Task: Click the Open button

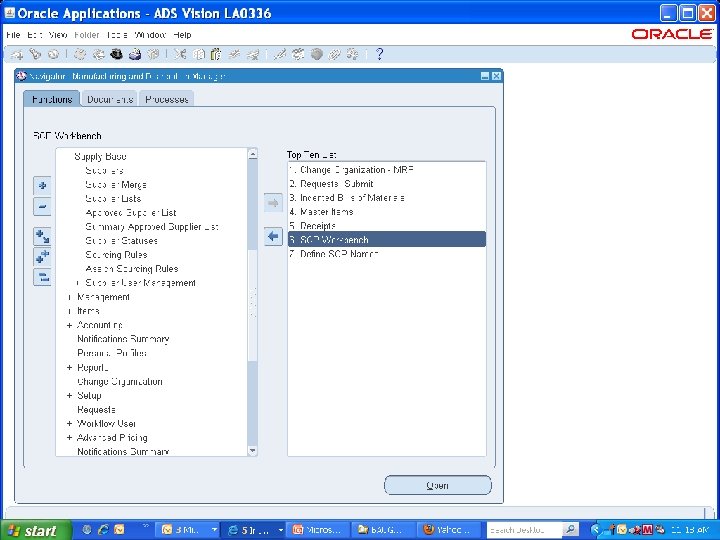Action: 438,485
